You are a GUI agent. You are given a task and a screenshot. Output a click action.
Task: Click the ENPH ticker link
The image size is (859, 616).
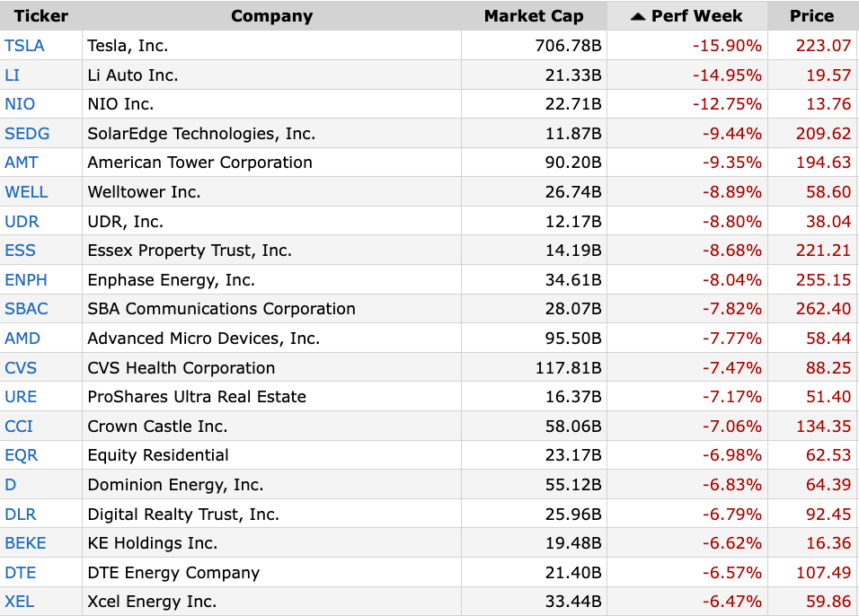coord(26,280)
